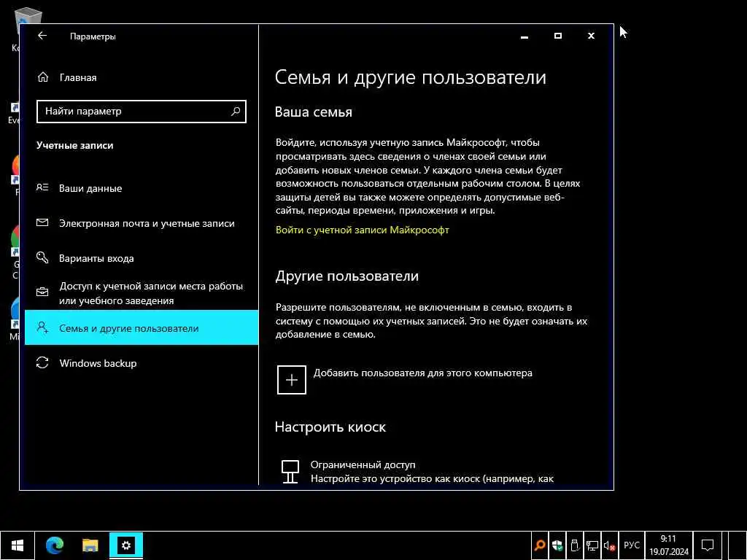Launch Microsoft Edge from taskbar

pyautogui.click(x=55, y=545)
